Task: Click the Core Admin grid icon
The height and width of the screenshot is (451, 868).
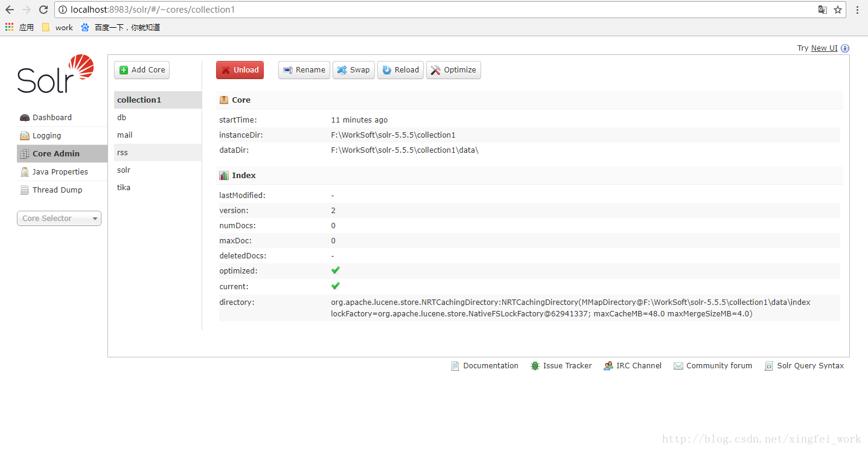Action: click(25, 154)
